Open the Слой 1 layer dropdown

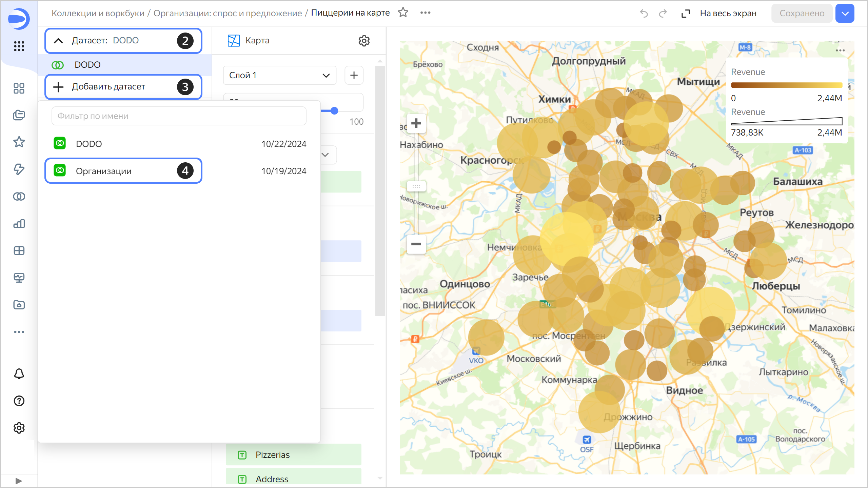point(279,75)
